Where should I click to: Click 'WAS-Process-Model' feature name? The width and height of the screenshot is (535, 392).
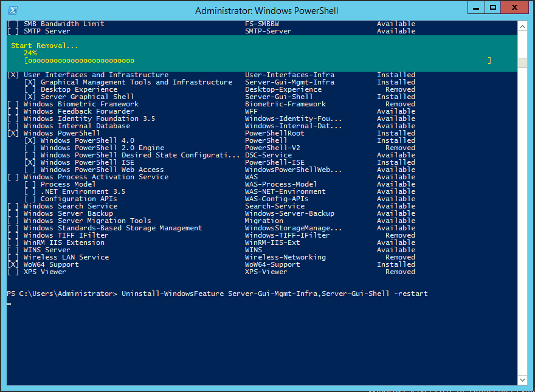click(281, 184)
